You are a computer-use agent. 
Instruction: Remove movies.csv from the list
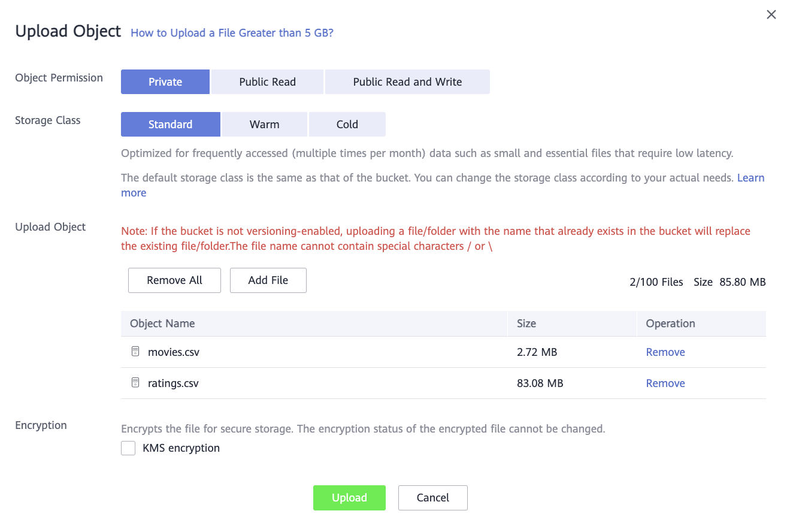tap(665, 352)
